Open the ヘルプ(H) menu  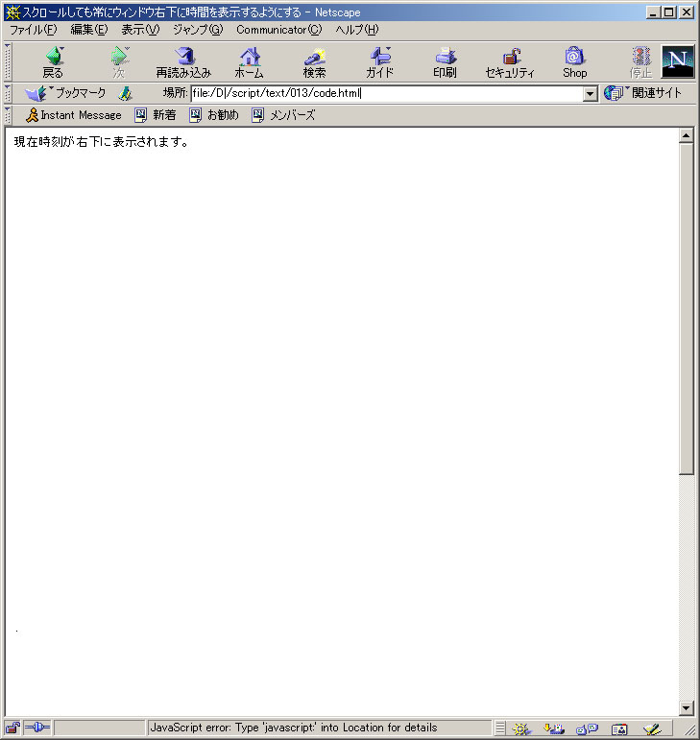(357, 30)
